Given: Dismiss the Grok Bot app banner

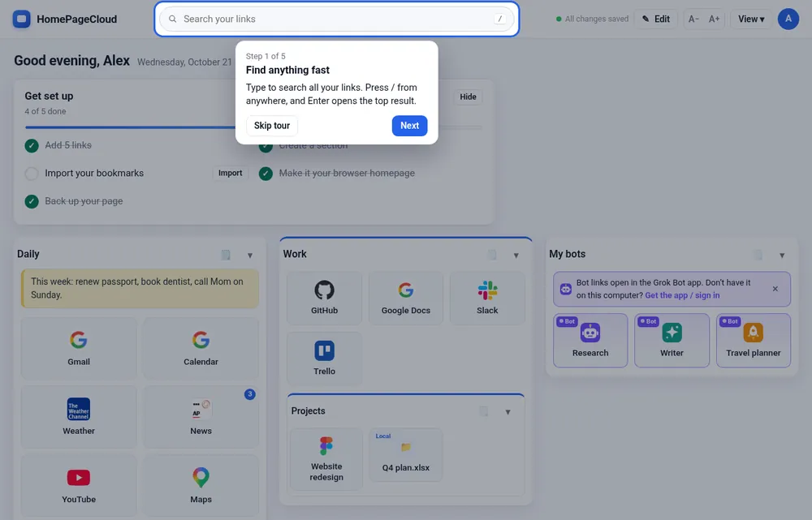Looking at the screenshot, I should 775,289.
